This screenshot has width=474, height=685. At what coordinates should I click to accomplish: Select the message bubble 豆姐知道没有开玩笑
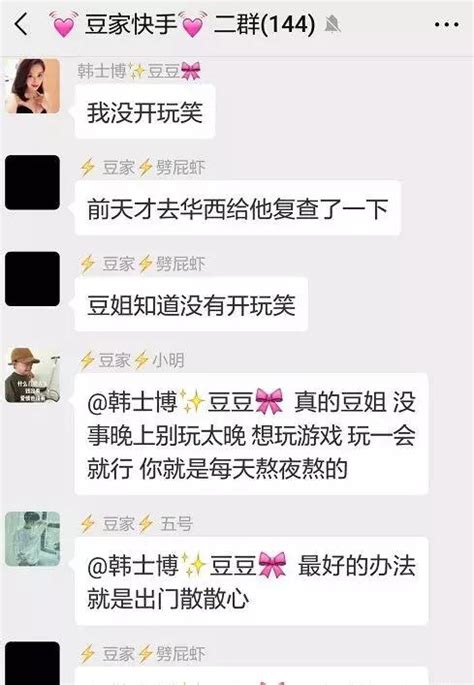[191, 304]
